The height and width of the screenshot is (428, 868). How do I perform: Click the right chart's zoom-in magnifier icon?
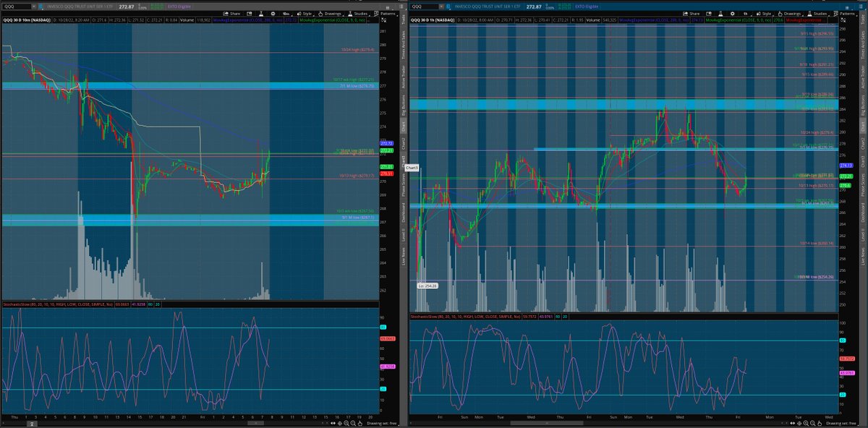806,424
